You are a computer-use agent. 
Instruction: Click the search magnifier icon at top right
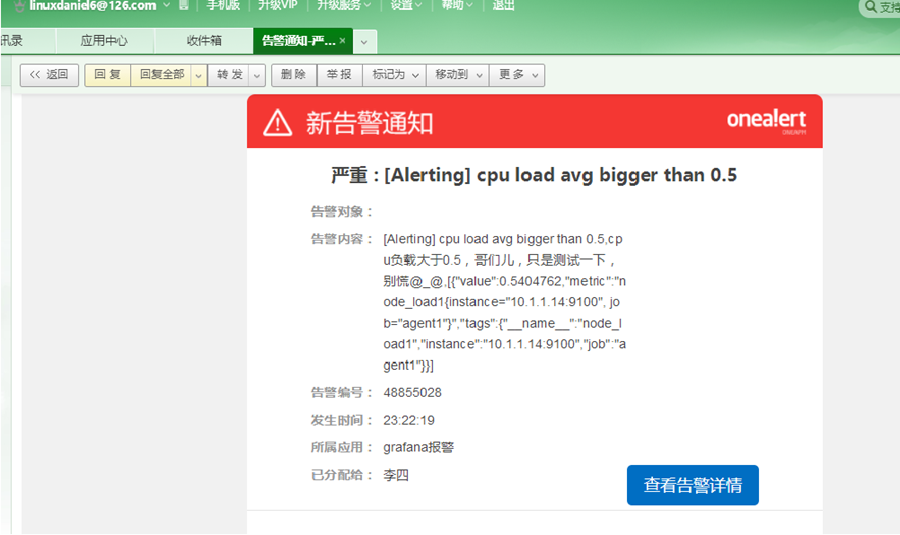[x=871, y=6]
